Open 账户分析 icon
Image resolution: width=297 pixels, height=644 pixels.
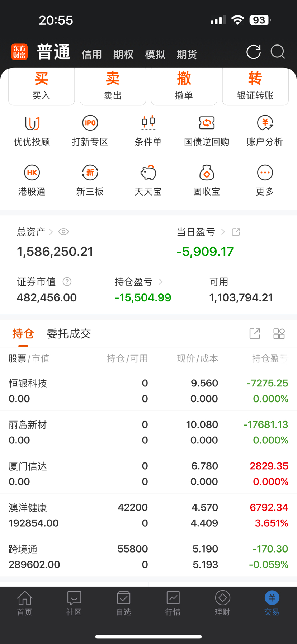click(x=265, y=123)
